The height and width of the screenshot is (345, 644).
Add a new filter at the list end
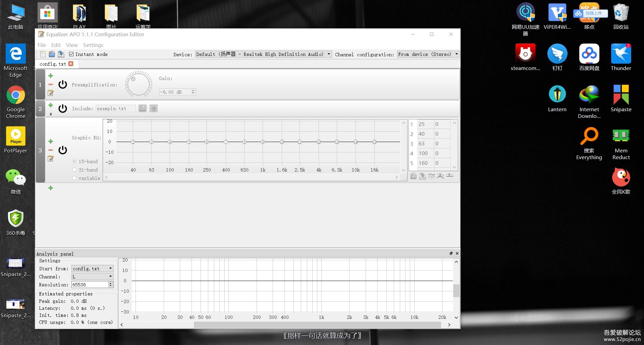point(51,188)
